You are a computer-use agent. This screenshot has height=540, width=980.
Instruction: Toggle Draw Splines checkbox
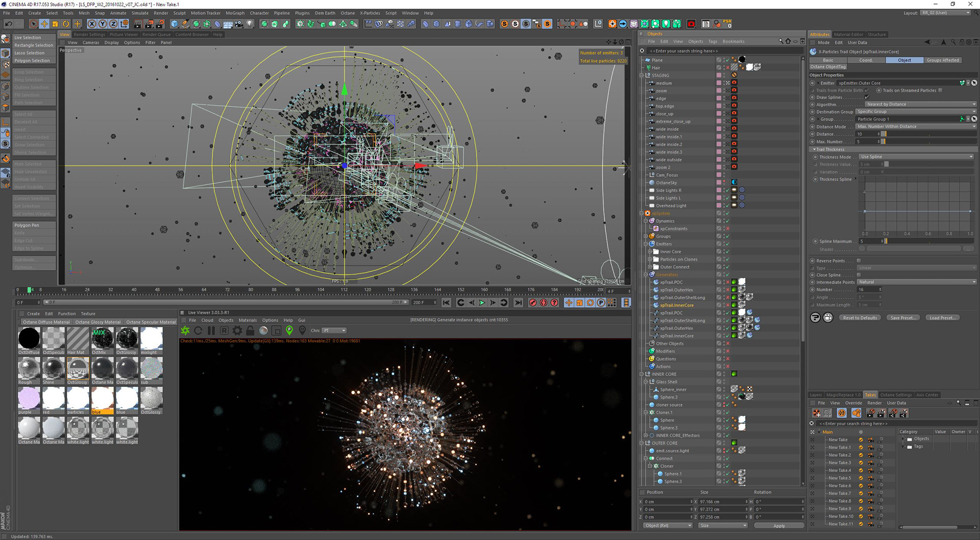867,97
